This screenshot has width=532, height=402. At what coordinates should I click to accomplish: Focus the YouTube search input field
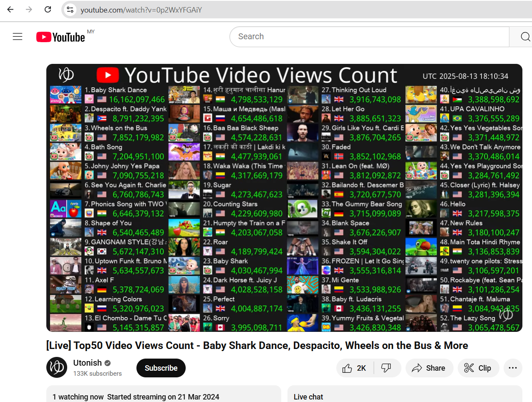pos(369,37)
